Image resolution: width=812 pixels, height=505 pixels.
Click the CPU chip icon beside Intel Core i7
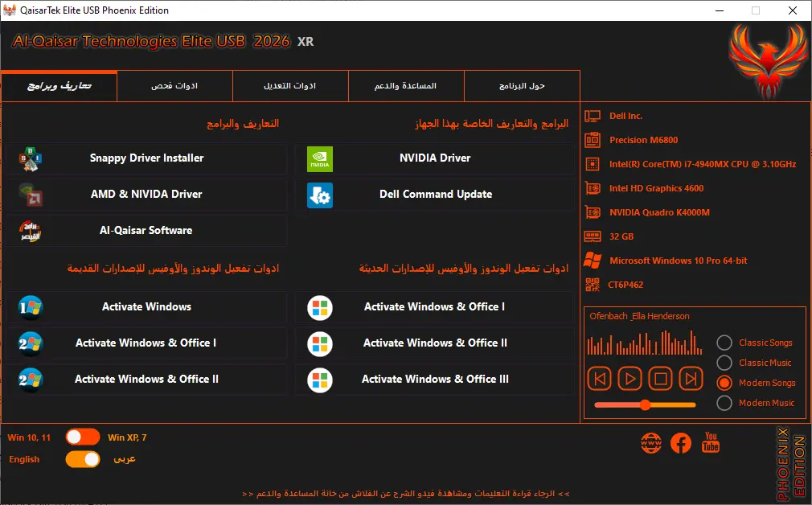point(593,164)
